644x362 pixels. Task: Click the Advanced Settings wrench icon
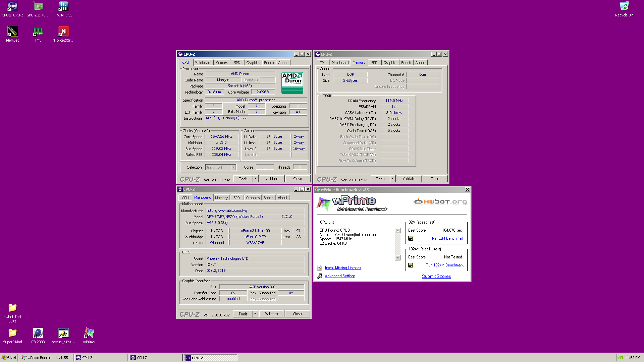click(320, 276)
